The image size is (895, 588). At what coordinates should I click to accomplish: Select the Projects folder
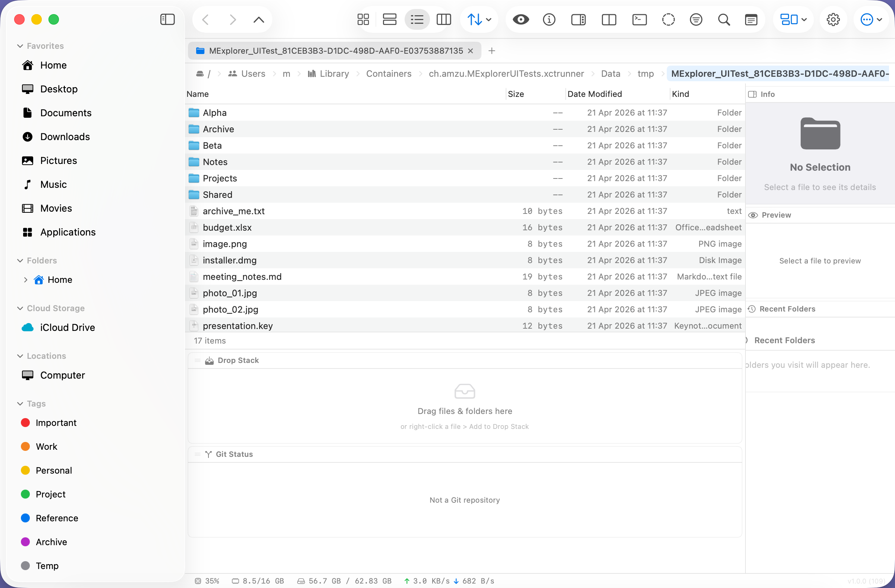(465, 178)
